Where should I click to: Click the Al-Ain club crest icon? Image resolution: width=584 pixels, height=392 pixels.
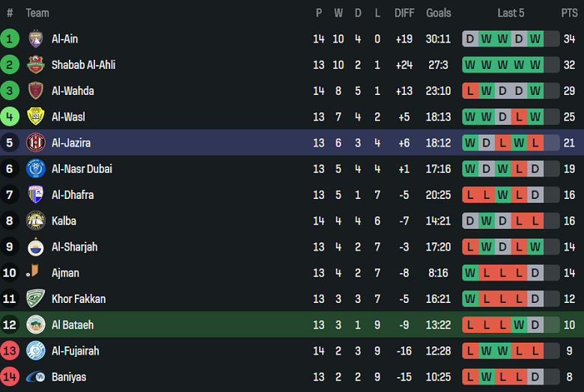coord(35,39)
